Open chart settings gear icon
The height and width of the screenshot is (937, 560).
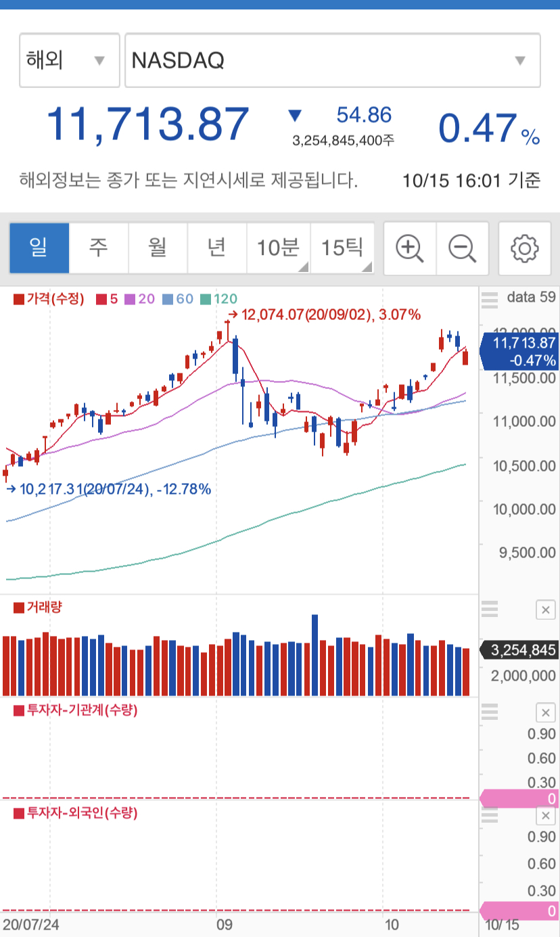525,248
